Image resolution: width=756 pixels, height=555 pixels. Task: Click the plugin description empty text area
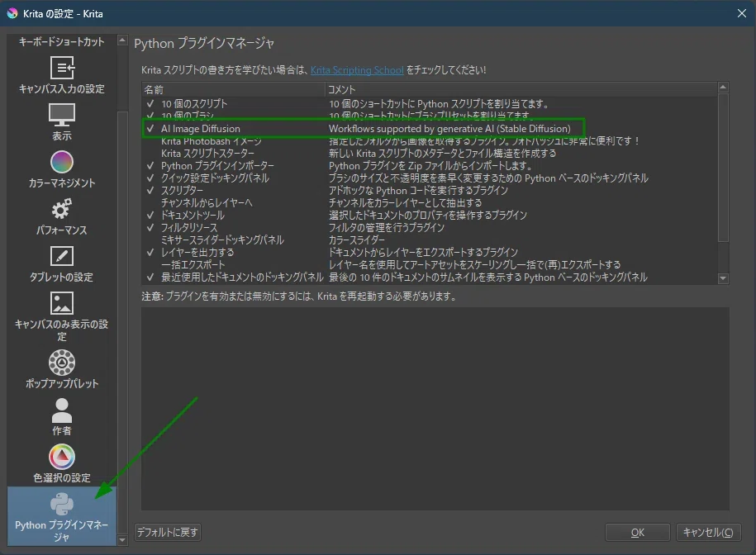435,409
